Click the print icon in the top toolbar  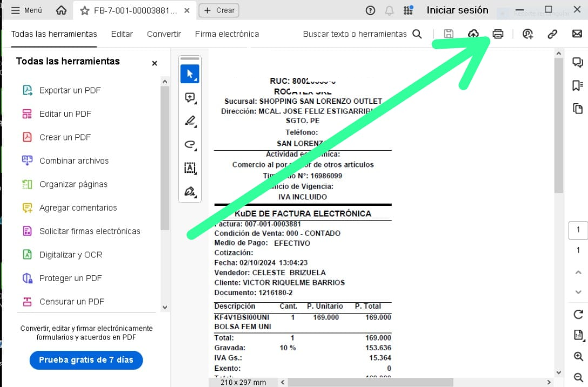498,34
